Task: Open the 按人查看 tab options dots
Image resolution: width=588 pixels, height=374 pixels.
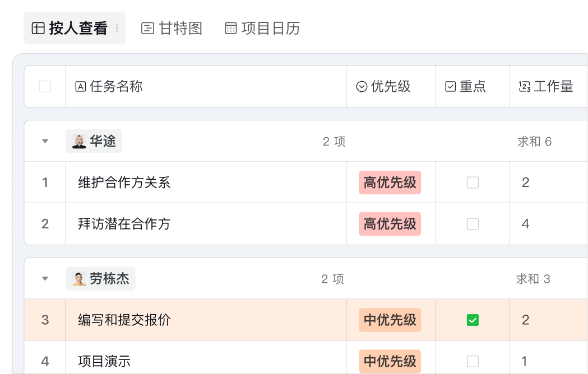Action: click(117, 29)
